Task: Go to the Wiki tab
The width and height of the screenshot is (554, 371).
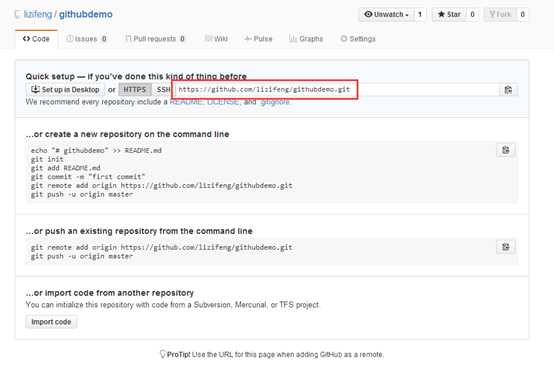Action: coord(216,39)
